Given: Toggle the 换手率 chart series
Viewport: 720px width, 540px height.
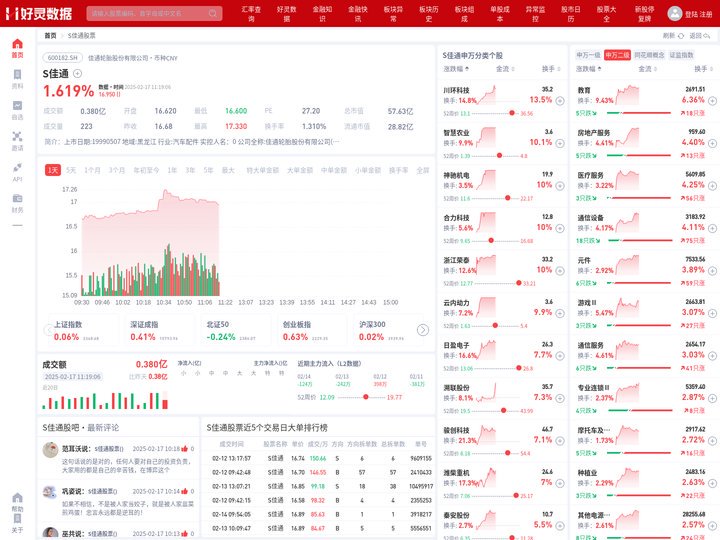Looking at the screenshot, I should pos(399,170).
